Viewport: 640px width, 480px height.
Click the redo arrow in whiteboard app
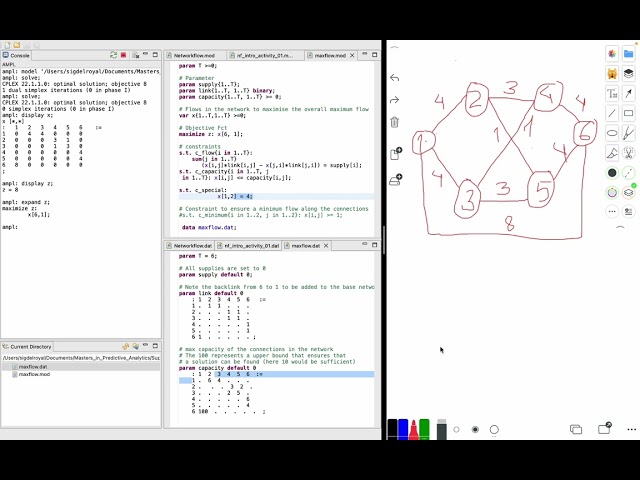coord(394,100)
